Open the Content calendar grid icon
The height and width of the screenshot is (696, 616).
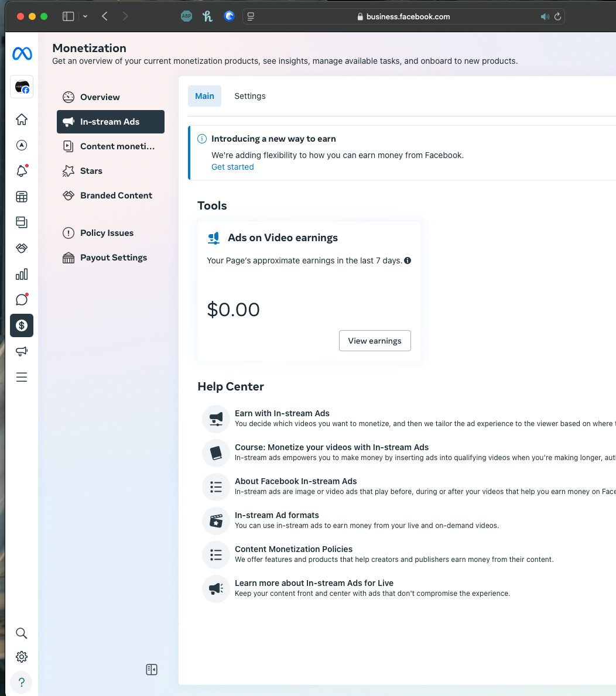pyautogui.click(x=22, y=197)
